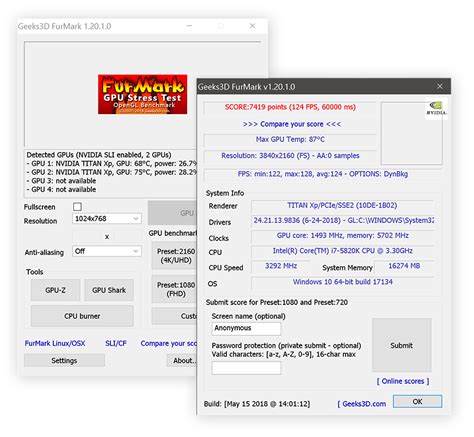Click the >>> Compare your score <<< link
This screenshot has width=474, height=437.
[292, 124]
